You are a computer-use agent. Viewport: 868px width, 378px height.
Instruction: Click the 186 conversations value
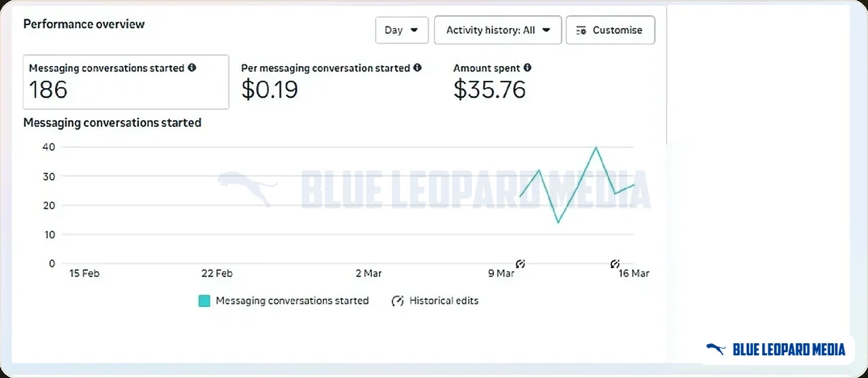click(x=48, y=90)
